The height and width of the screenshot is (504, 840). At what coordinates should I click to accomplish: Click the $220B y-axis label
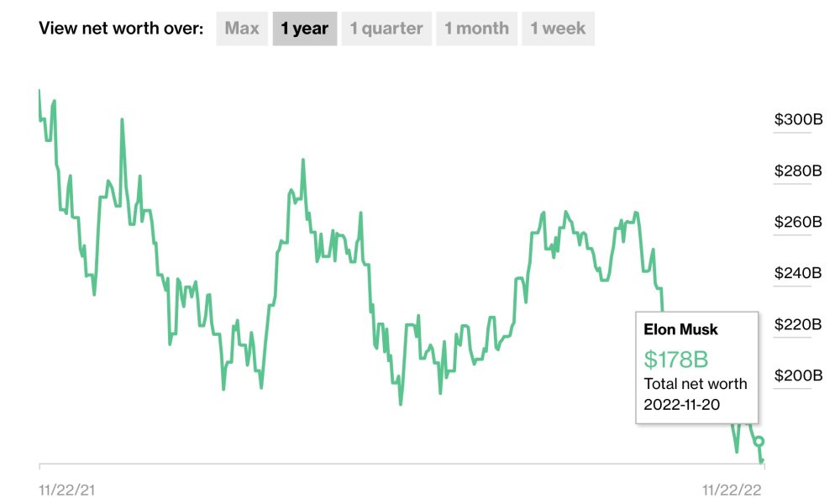[x=798, y=324]
